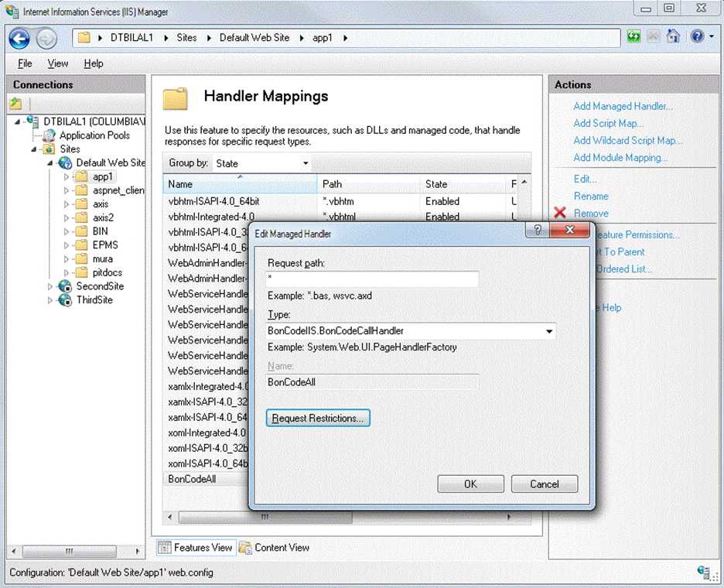Collapse the Default Web Site node
The width and height of the screenshot is (724, 588).
coord(50,162)
